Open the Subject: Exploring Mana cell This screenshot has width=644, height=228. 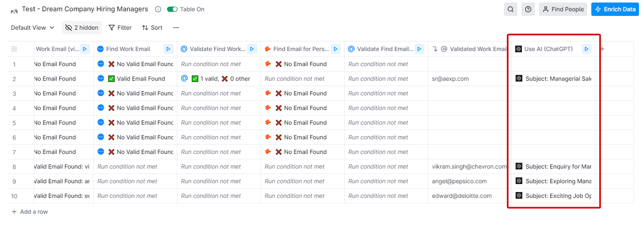tap(553, 181)
